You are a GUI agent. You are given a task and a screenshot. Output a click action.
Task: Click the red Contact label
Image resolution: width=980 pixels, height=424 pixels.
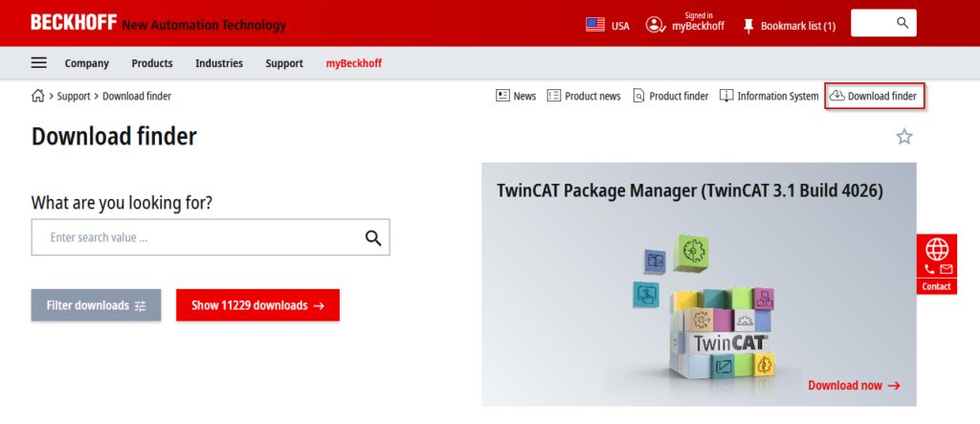pyautogui.click(x=936, y=286)
